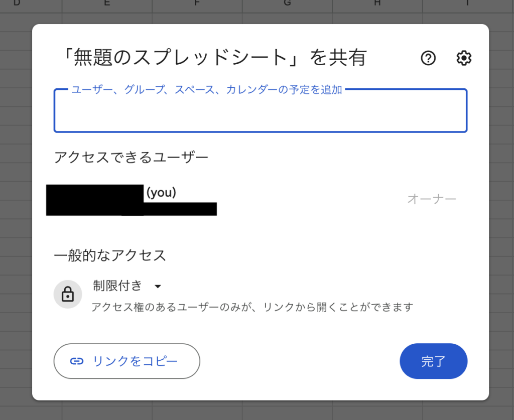
Task: Expand the 制限付き dropdown arrow
Action: (x=158, y=287)
